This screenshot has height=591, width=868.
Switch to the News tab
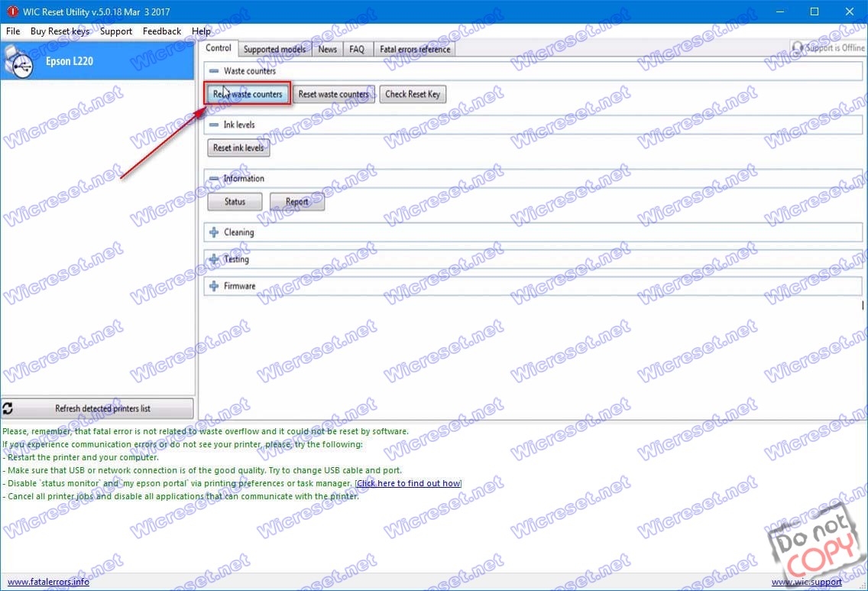pyautogui.click(x=327, y=49)
